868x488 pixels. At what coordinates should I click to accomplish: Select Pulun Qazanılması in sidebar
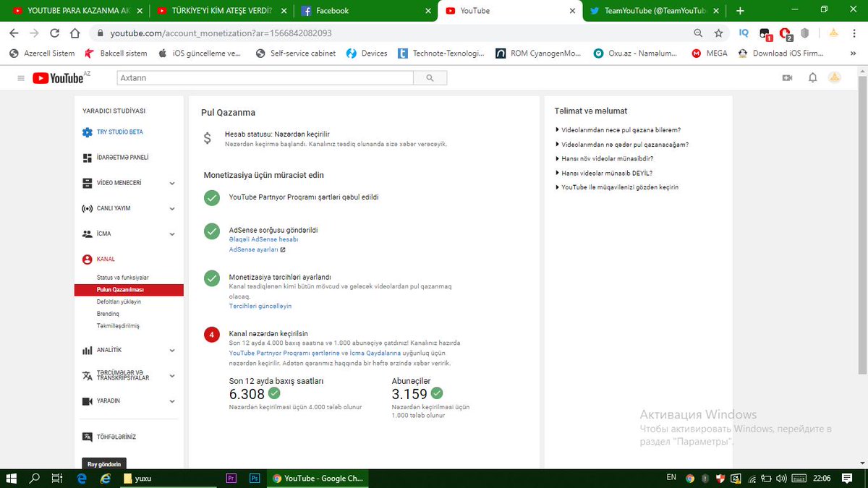pos(129,290)
